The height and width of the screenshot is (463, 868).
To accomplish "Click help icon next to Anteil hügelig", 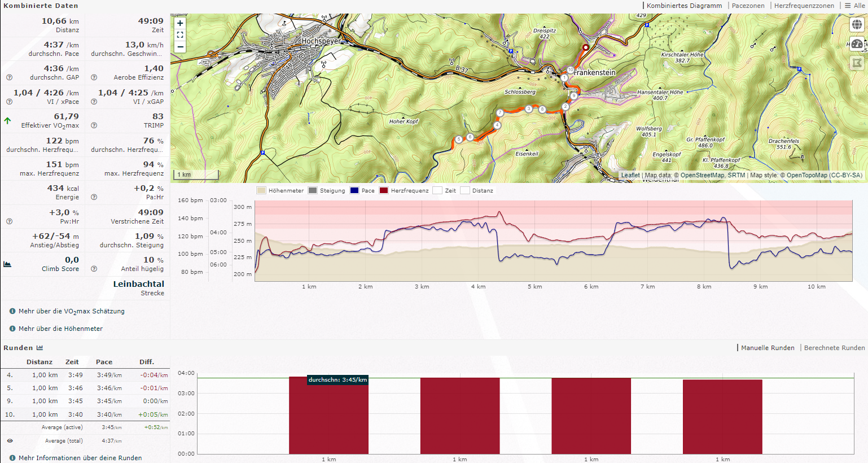I will 94,269.
